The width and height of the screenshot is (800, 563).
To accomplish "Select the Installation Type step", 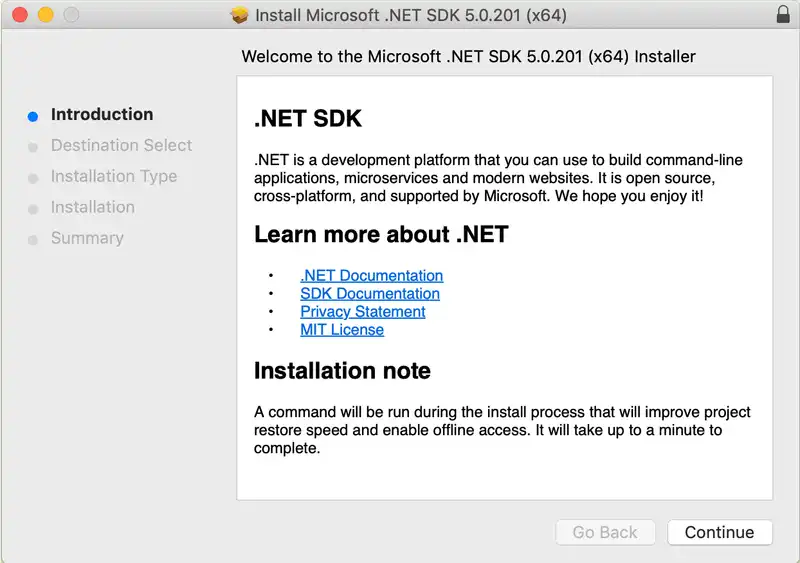I will 114,177.
